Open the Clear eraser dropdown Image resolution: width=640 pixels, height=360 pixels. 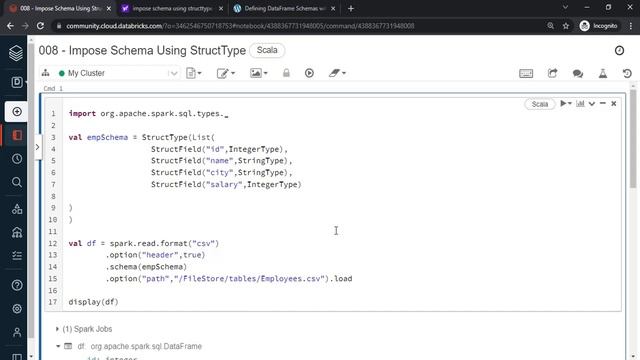(x=337, y=73)
